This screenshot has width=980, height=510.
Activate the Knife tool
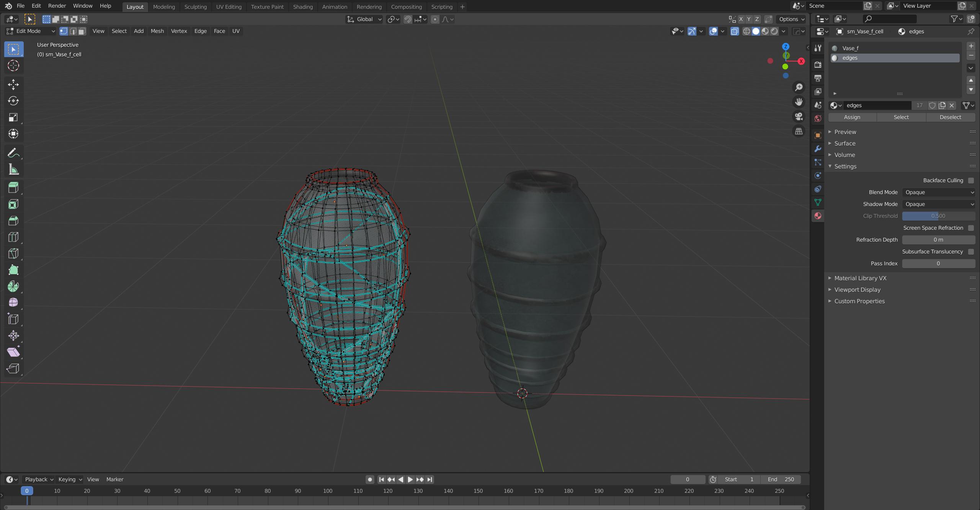coord(13,253)
